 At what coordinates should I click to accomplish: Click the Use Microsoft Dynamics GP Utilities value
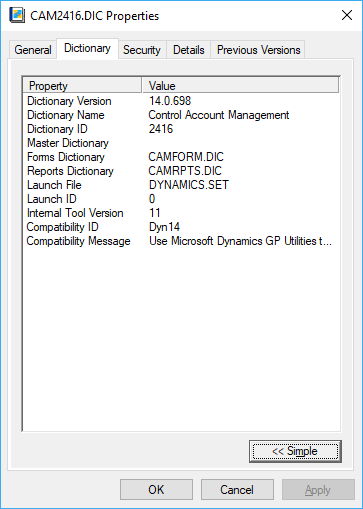click(x=240, y=241)
